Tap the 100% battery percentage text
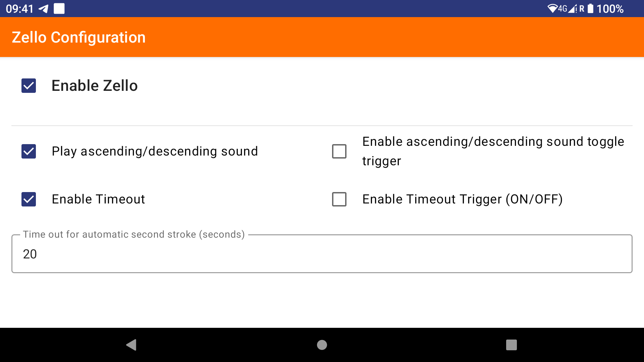Image resolution: width=644 pixels, height=362 pixels. (610, 9)
